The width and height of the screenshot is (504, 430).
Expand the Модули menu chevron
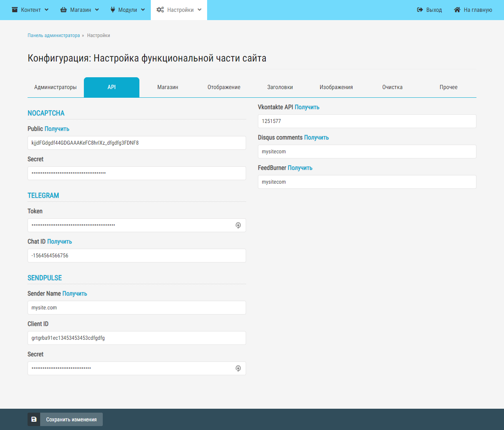[x=143, y=10]
